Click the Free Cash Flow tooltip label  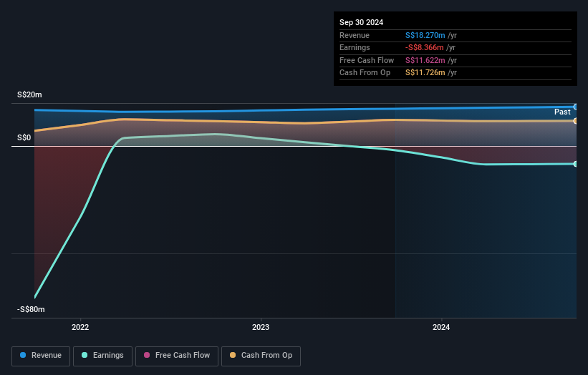[367, 60]
